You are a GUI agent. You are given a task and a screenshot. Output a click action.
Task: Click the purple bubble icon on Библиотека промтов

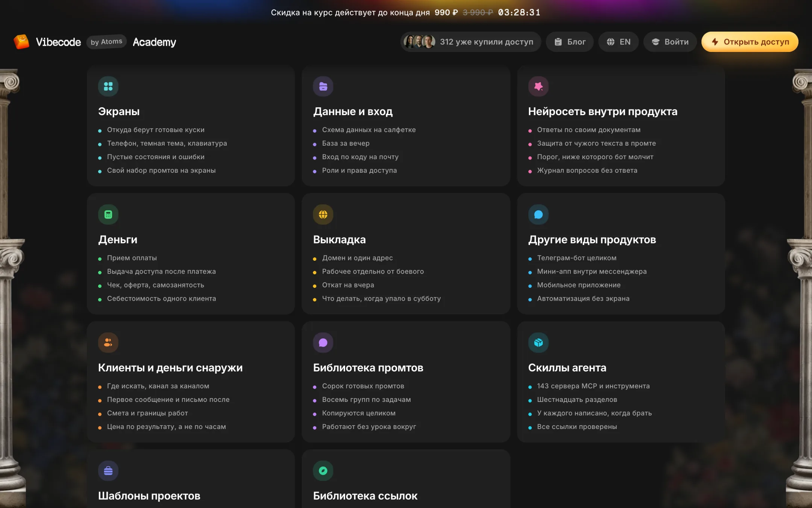tap(323, 342)
